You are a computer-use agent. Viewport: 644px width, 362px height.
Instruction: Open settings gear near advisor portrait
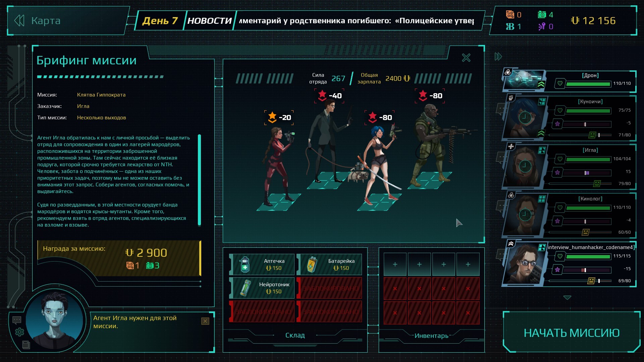(x=19, y=332)
